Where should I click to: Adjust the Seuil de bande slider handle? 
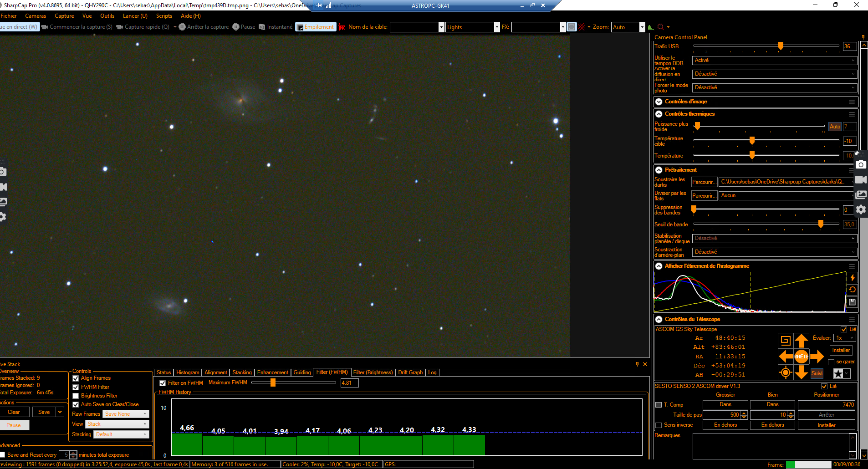(x=821, y=224)
